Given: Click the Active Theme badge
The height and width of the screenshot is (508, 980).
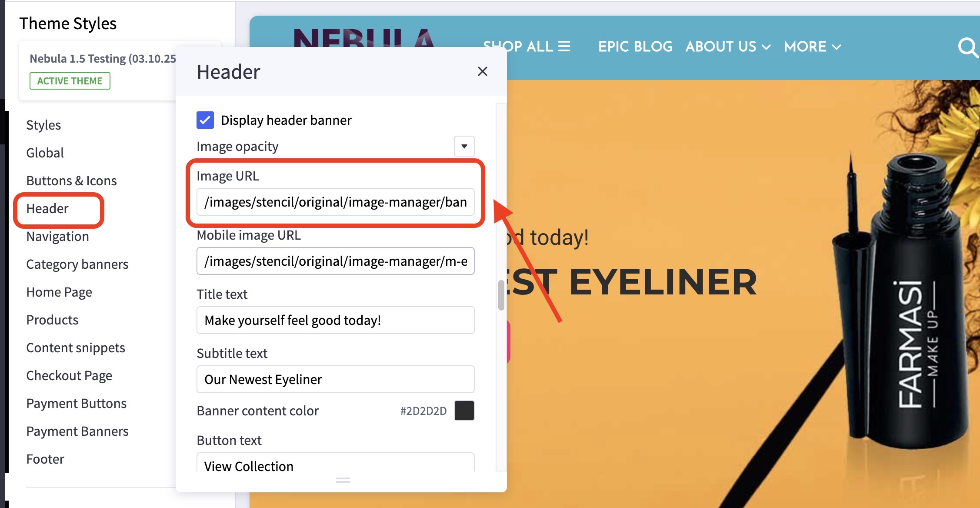Looking at the screenshot, I should pyautogui.click(x=70, y=81).
